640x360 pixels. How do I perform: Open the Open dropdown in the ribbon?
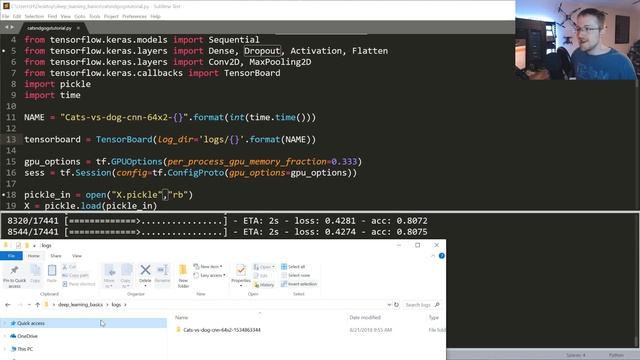[x=264, y=267]
